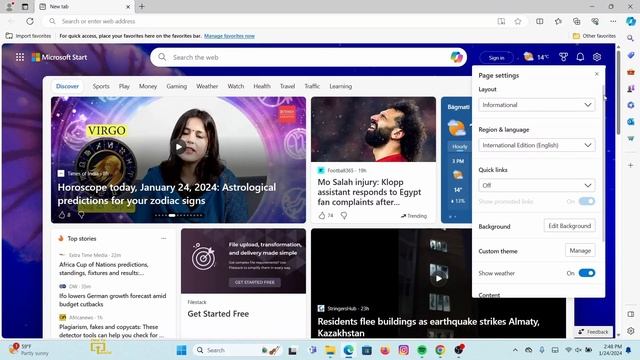Open Edge Settings and more ellipsis menu
The height and width of the screenshot is (360, 640).
tap(613, 21)
